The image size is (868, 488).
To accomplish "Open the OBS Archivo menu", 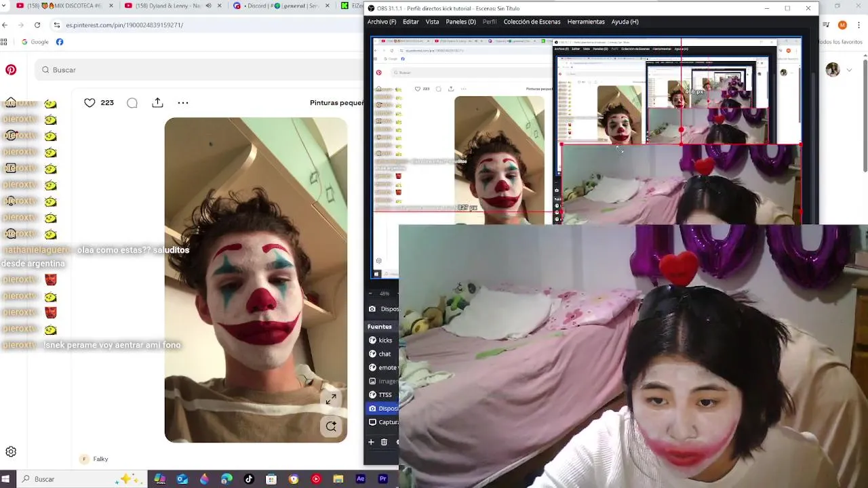I will [x=382, y=22].
